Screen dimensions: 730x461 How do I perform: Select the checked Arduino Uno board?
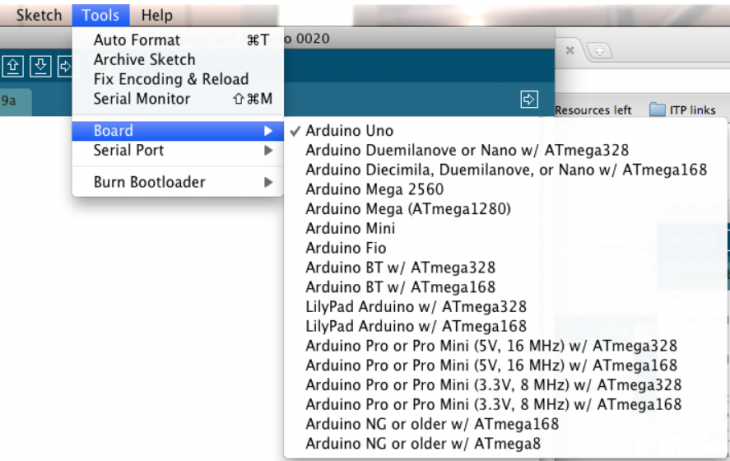(349, 131)
